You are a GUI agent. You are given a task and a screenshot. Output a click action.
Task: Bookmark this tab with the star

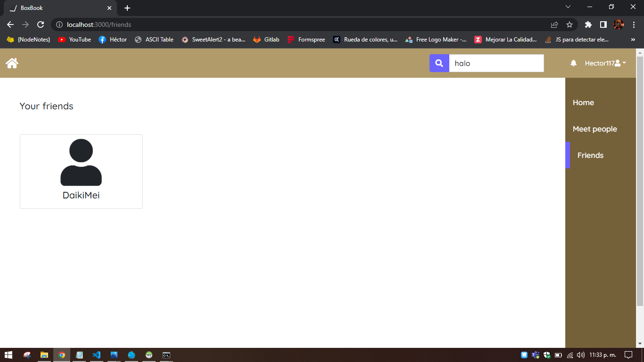point(569,25)
